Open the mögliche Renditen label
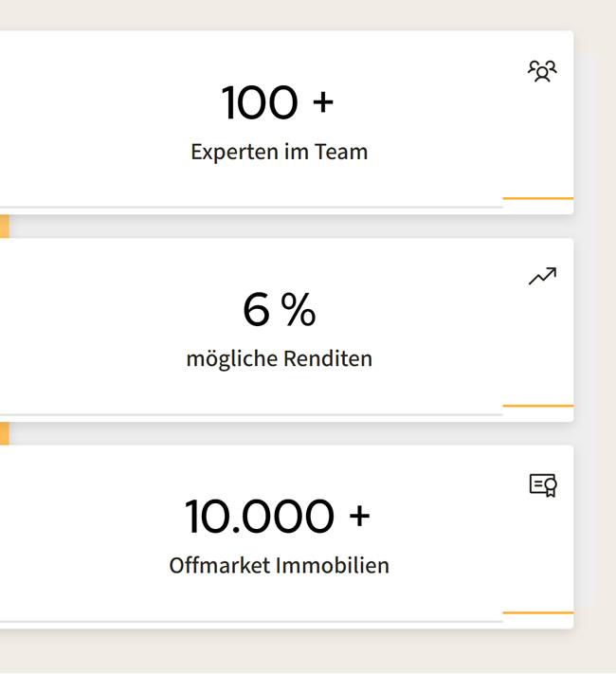 279,359
